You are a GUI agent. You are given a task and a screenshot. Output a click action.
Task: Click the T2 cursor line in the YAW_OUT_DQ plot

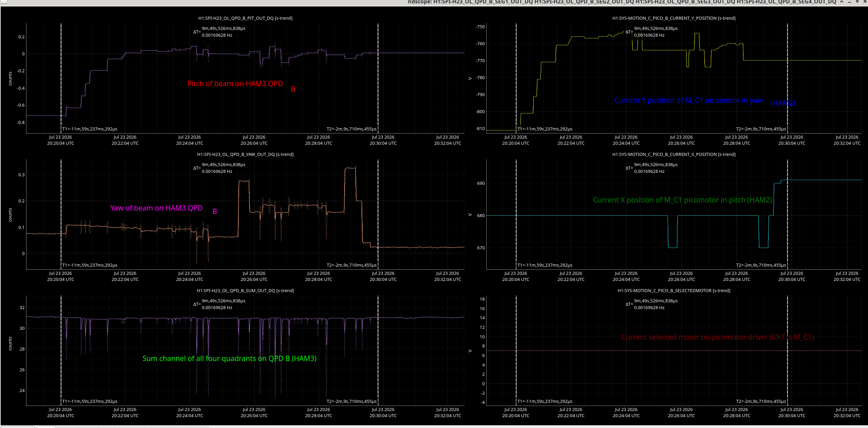click(378, 214)
